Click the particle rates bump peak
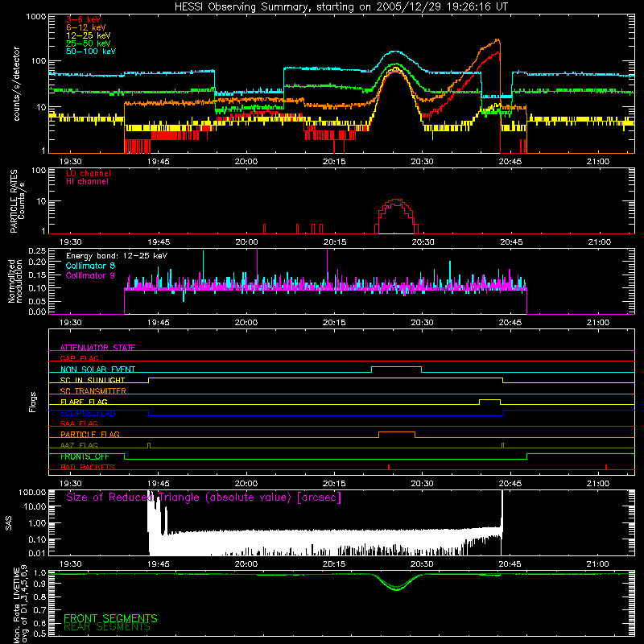The width and height of the screenshot is (644, 644). (x=396, y=200)
